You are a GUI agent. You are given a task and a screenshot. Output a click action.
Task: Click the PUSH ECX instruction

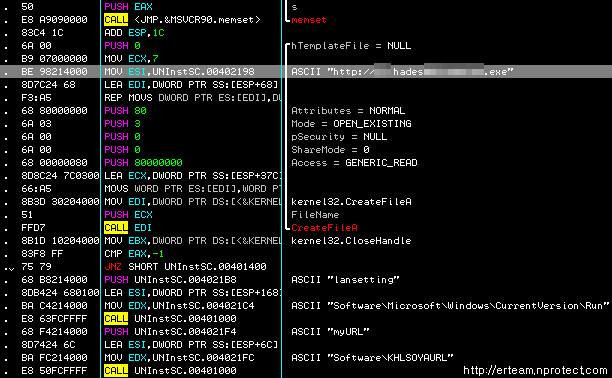(x=128, y=214)
